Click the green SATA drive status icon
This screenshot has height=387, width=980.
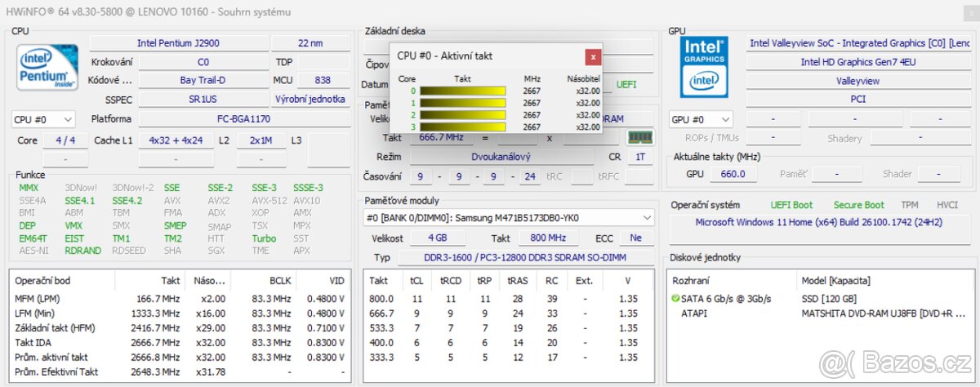click(675, 299)
